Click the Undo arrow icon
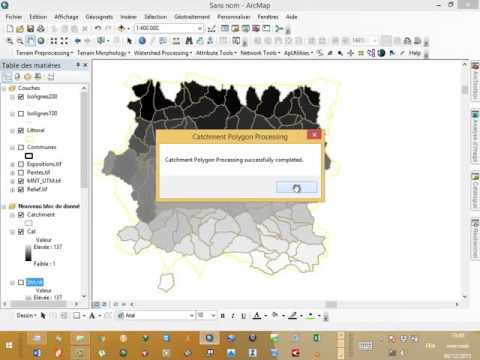Viewport: 480px width, 360px height. tap(97, 29)
